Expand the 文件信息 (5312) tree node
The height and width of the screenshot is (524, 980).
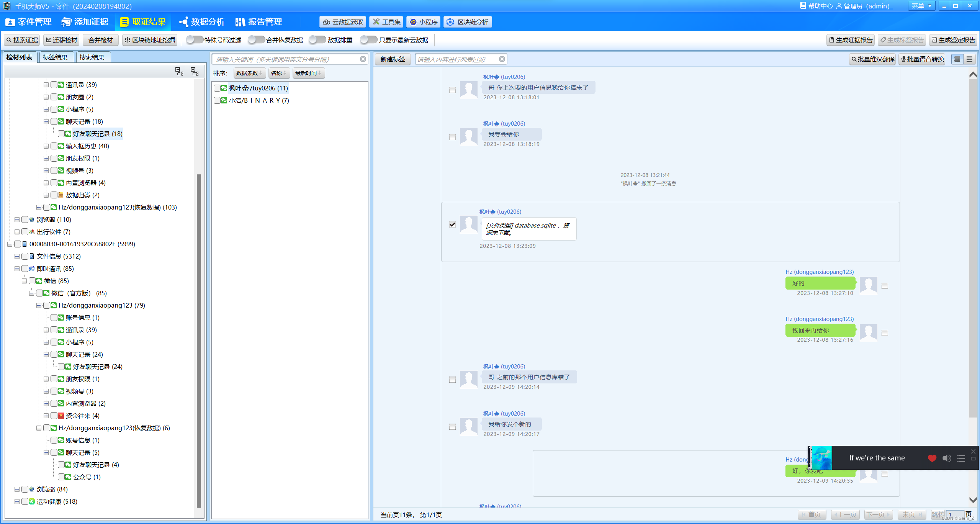tap(17, 256)
